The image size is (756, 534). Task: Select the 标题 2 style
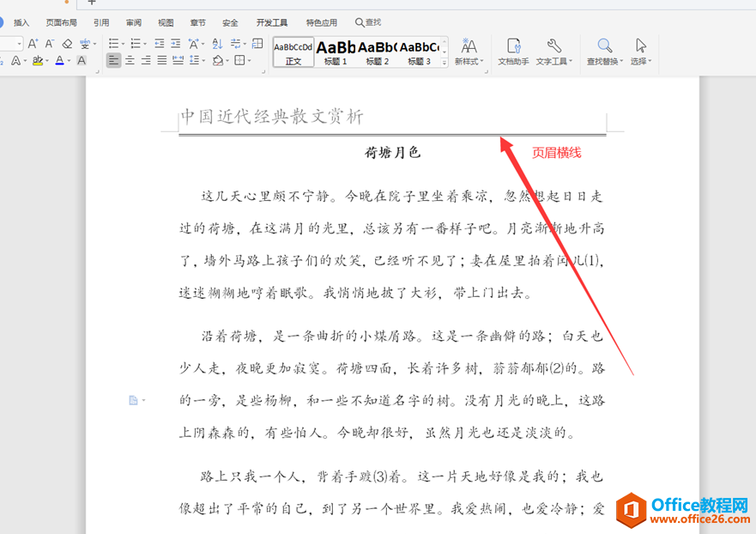click(x=378, y=52)
